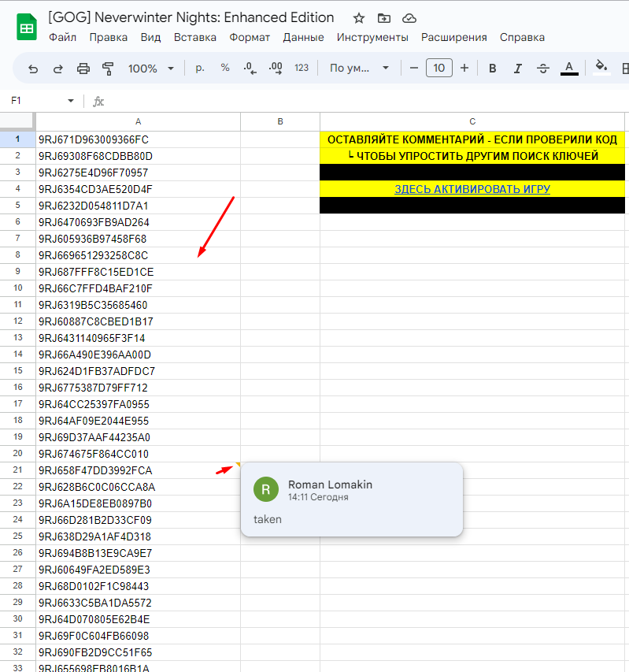629x672 pixels.
Task: Open the 100% zoom dropdown
Action: click(150, 69)
